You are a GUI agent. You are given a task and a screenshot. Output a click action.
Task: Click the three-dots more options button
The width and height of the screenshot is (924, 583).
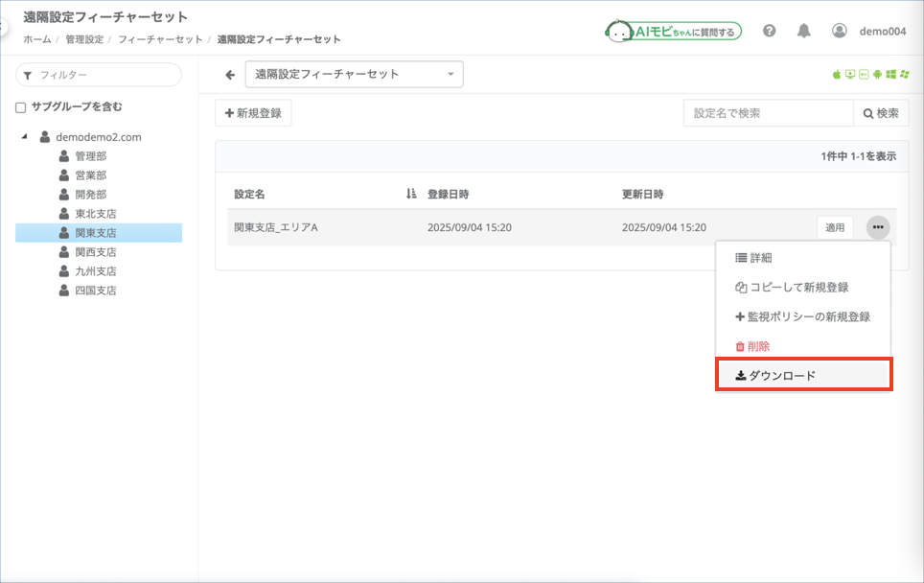(x=878, y=227)
